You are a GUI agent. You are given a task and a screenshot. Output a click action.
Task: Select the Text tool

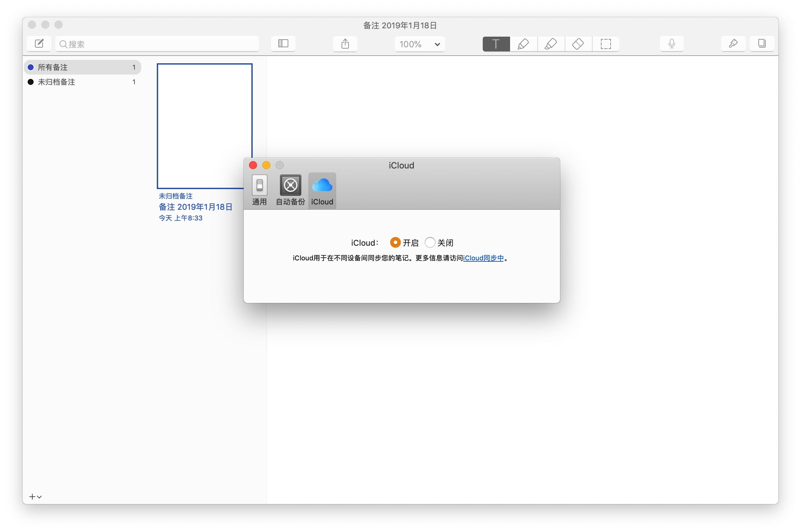pyautogui.click(x=496, y=44)
